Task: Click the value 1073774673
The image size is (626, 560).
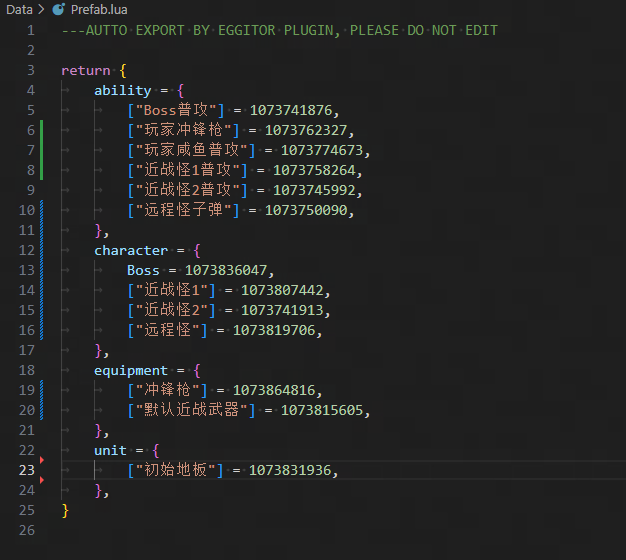Action: point(322,150)
